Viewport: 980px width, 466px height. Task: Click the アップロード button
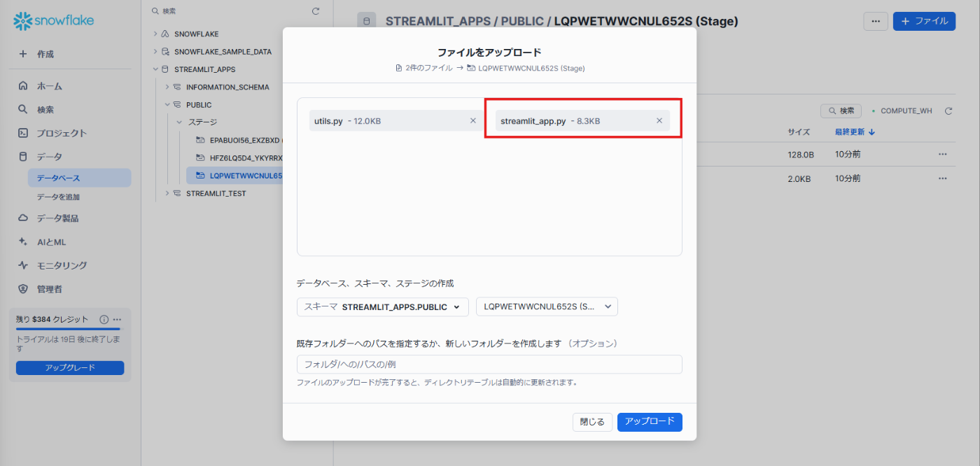pos(650,422)
